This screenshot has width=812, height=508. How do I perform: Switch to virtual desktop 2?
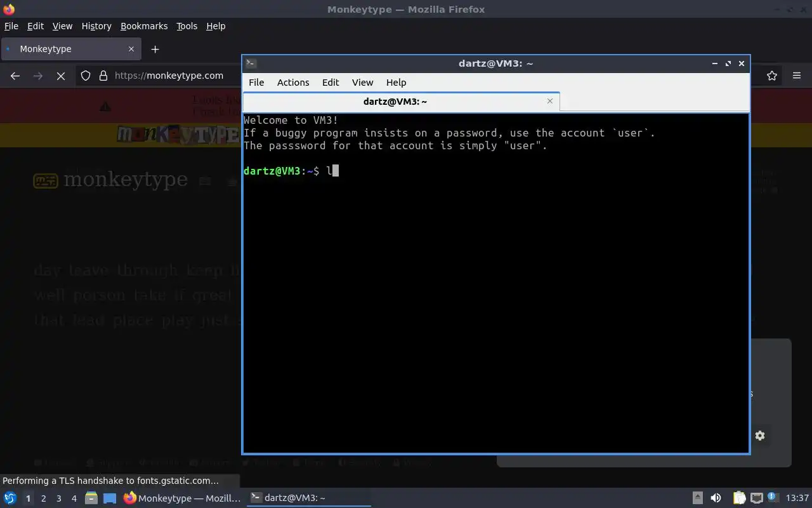[x=43, y=498]
